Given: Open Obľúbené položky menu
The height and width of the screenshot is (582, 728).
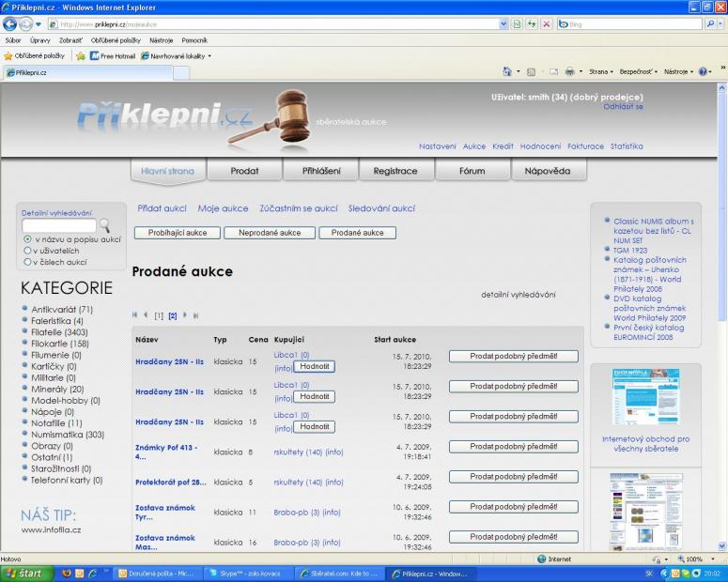Looking at the screenshot, I should (x=116, y=40).
